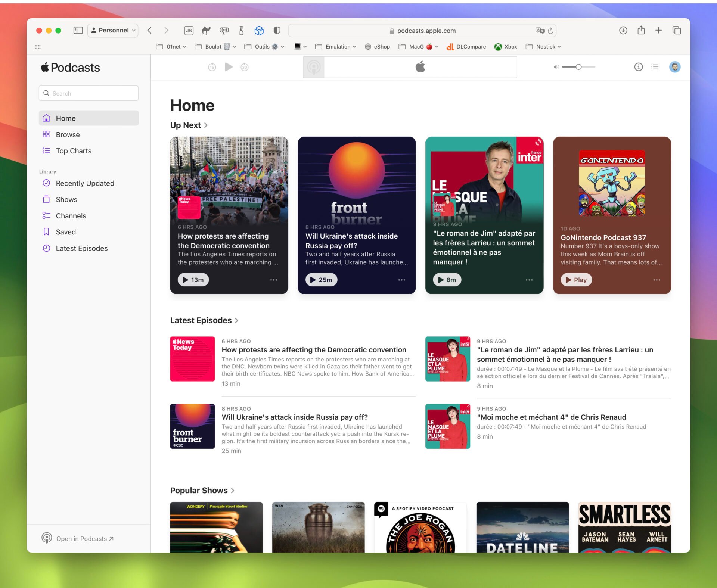Click Recently Updated in the library
This screenshot has height=588, width=717.
click(x=84, y=183)
